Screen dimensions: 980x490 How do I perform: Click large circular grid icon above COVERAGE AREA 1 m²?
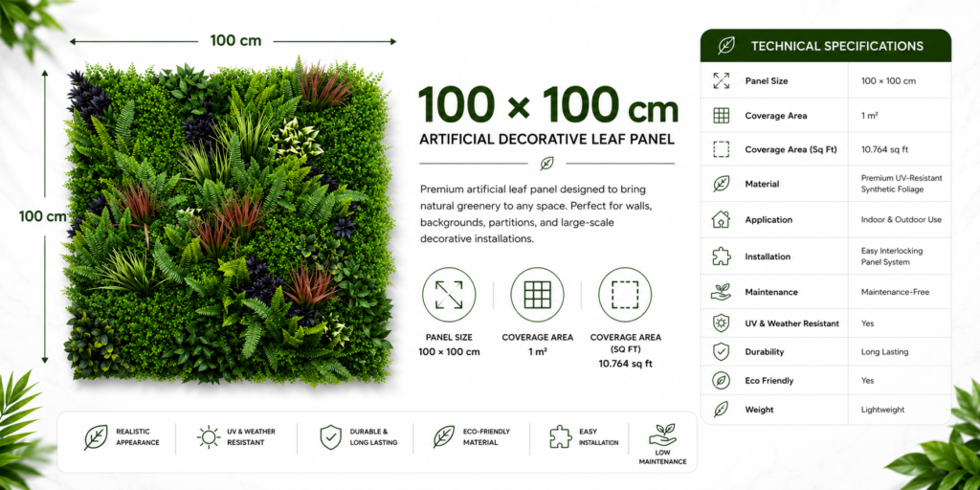(x=537, y=294)
